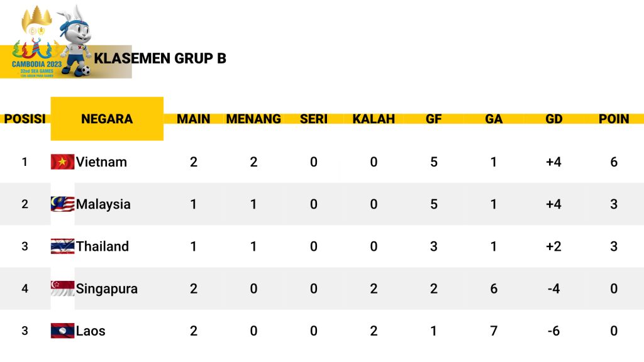Click the Singapura flag icon
Image resolution: width=644 pixels, height=362 pixels.
[62, 288]
